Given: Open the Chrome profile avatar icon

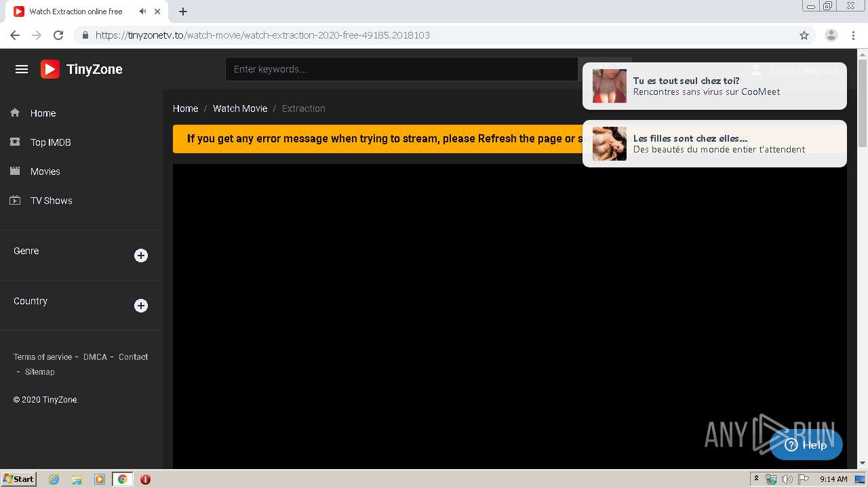Looking at the screenshot, I should point(831,35).
